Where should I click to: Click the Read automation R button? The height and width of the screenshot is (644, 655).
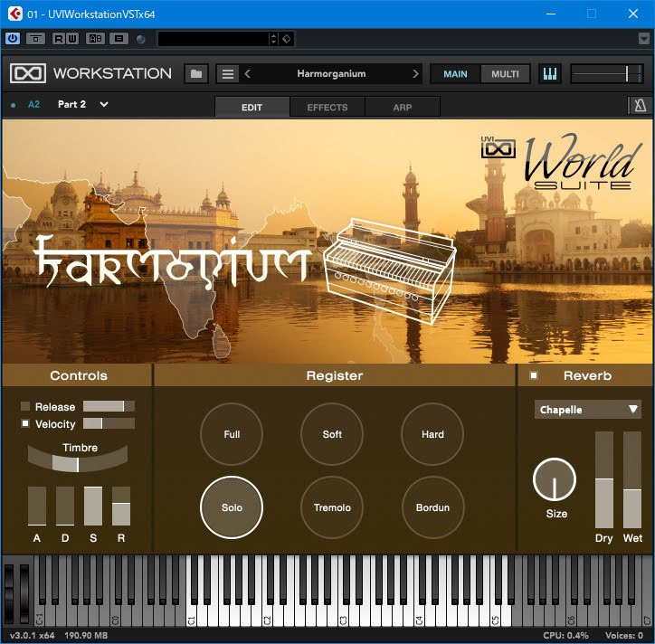tap(59, 39)
